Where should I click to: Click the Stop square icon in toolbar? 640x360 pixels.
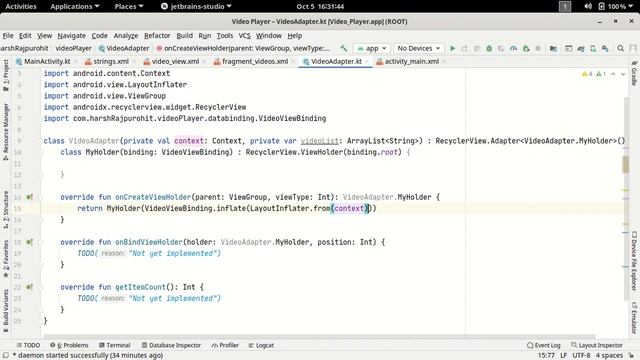click(538, 48)
